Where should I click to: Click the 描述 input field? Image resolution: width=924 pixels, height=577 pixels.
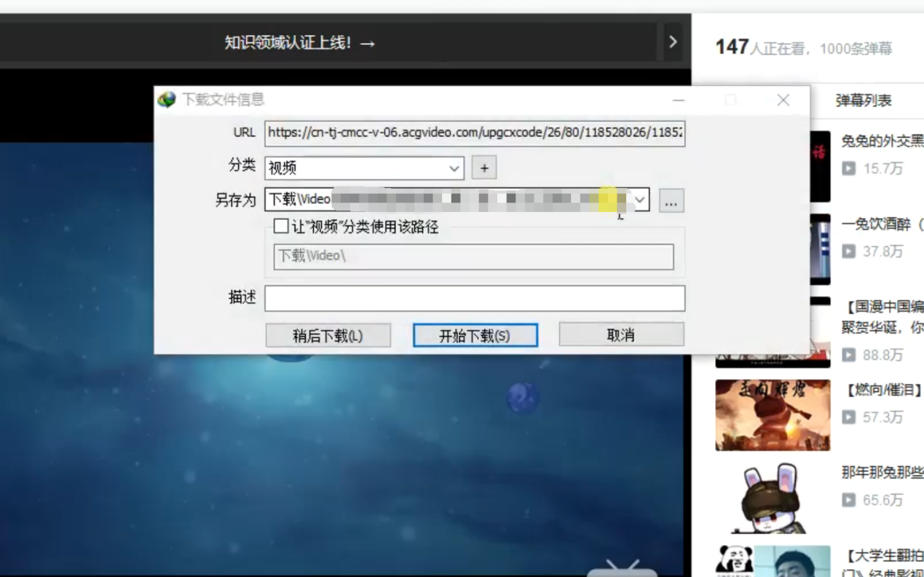[x=475, y=298]
